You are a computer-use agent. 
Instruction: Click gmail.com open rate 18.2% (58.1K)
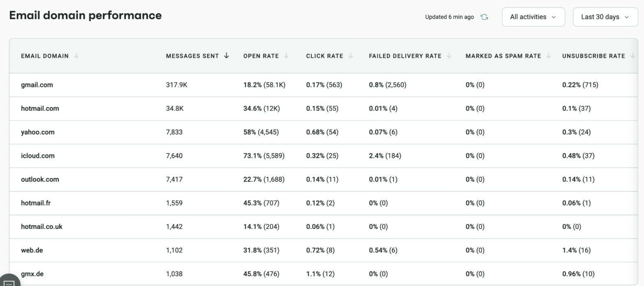(x=264, y=85)
